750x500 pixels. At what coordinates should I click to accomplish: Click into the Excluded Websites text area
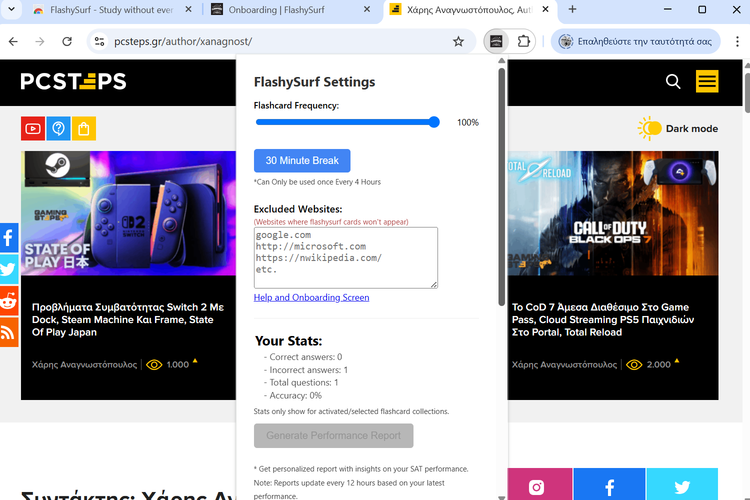coord(345,257)
